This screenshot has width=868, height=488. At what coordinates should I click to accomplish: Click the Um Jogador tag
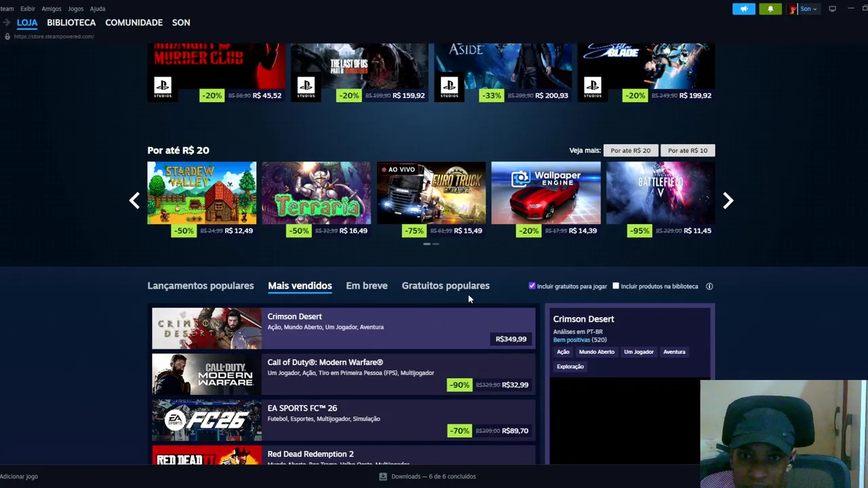tap(639, 352)
